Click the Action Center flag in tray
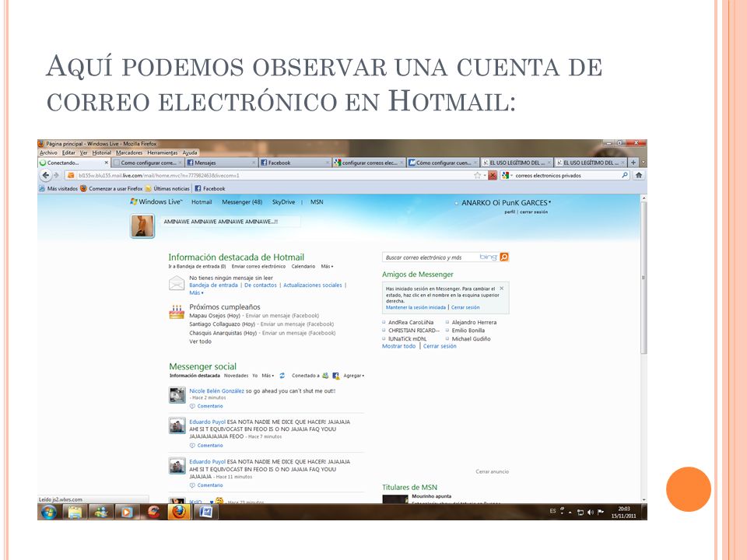 [x=601, y=512]
